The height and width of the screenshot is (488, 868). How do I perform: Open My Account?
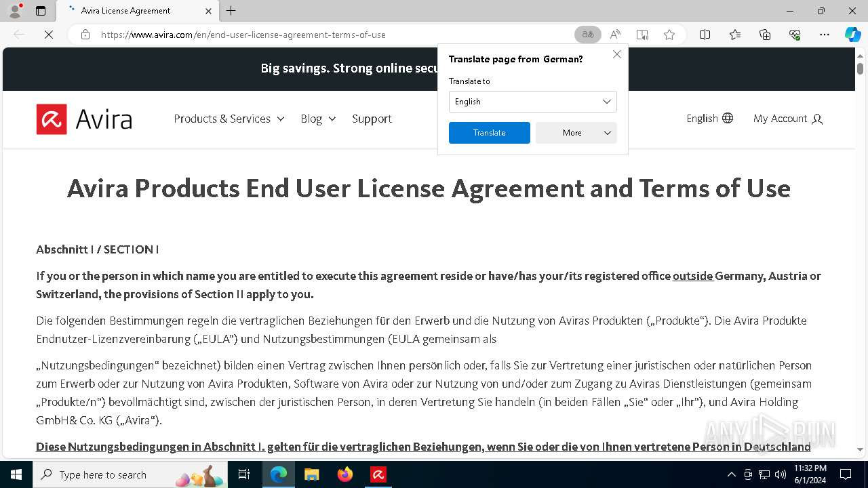[x=788, y=119]
